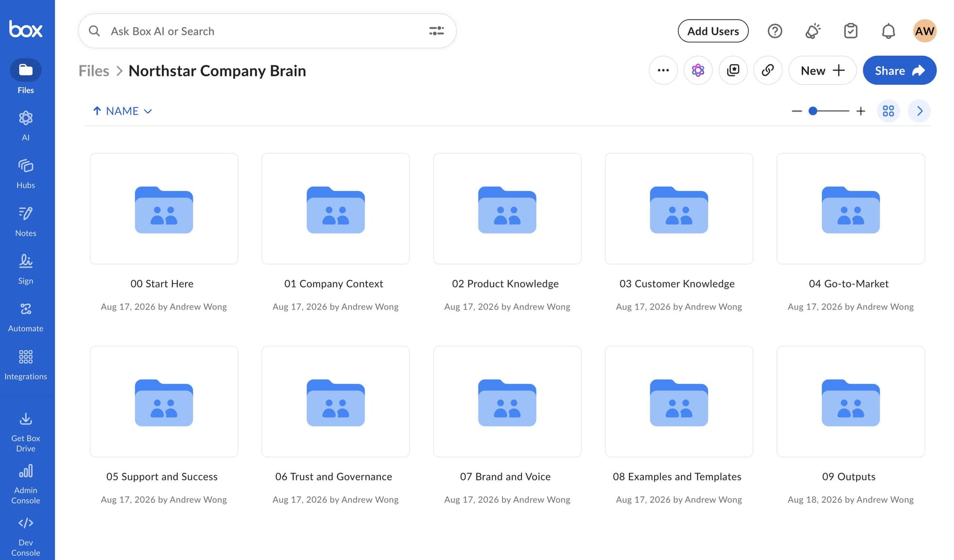Click the "01 Company Context" folder name
This screenshot has width=954, height=560.
(334, 283)
